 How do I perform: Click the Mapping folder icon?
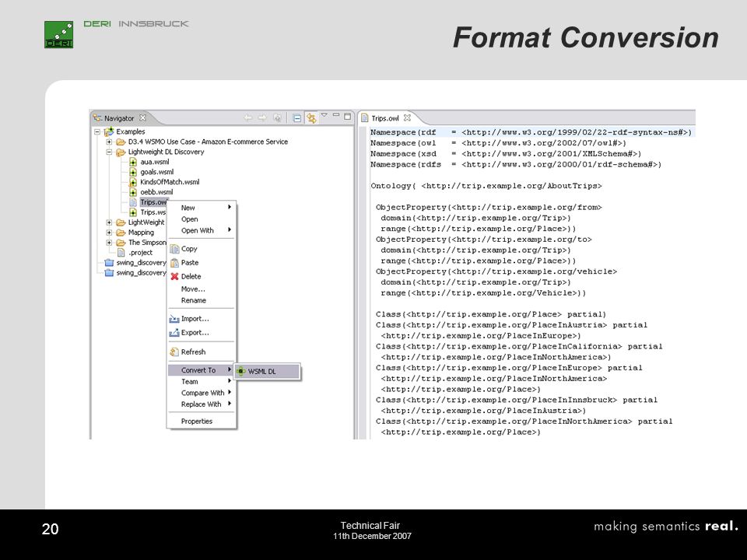pos(121,233)
